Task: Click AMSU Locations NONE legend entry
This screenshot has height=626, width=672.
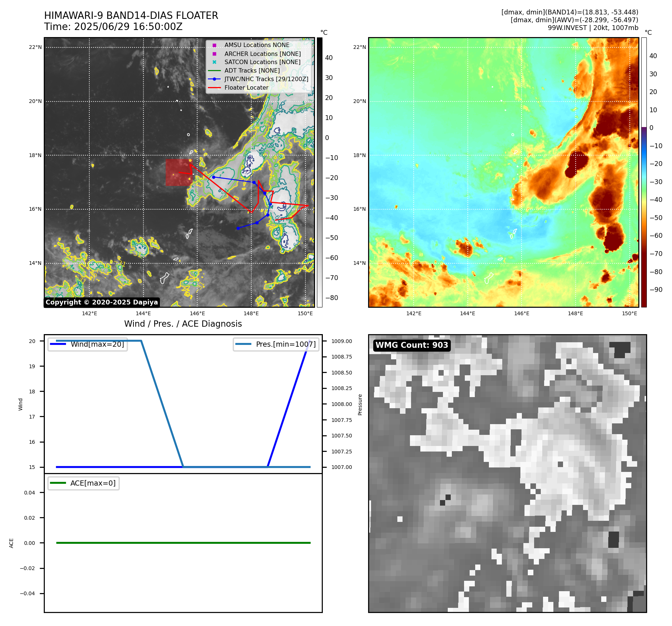Action: pyautogui.click(x=257, y=45)
